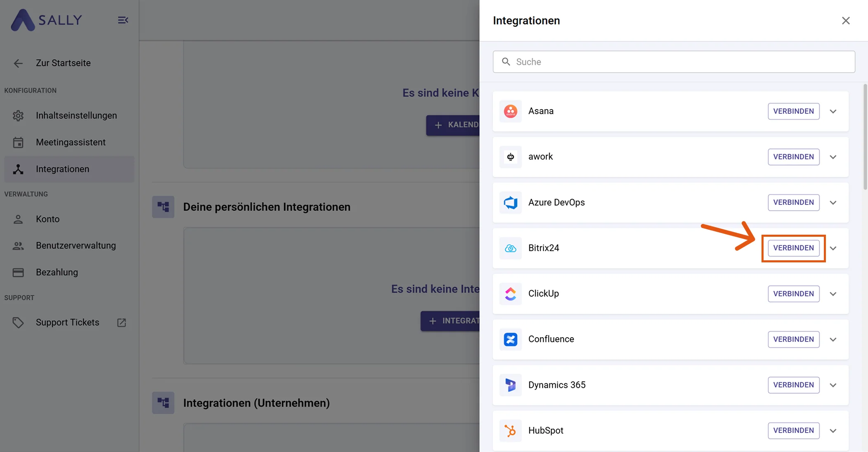868x452 pixels.
Task: Click the Bezahlung credit card icon
Action: pos(18,272)
